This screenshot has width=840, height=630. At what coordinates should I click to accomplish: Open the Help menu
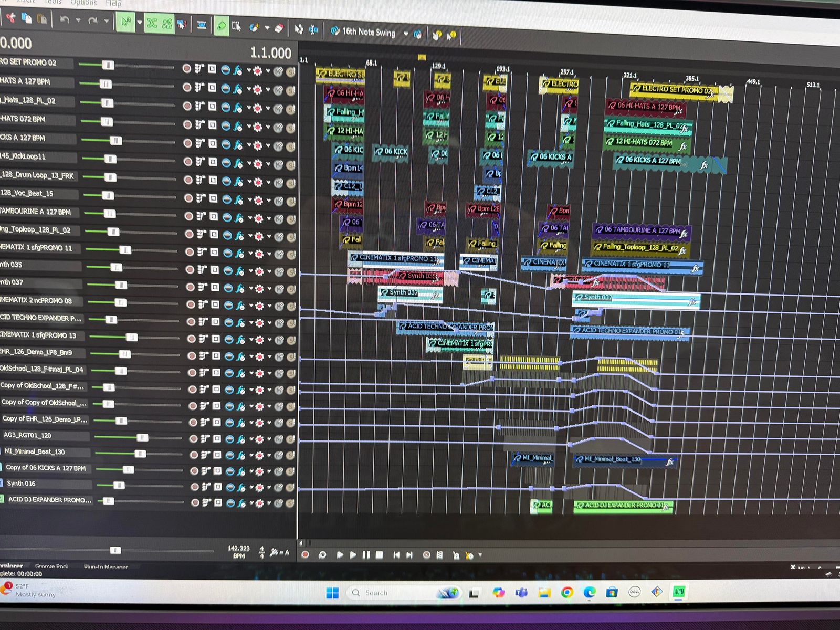click(x=113, y=3)
